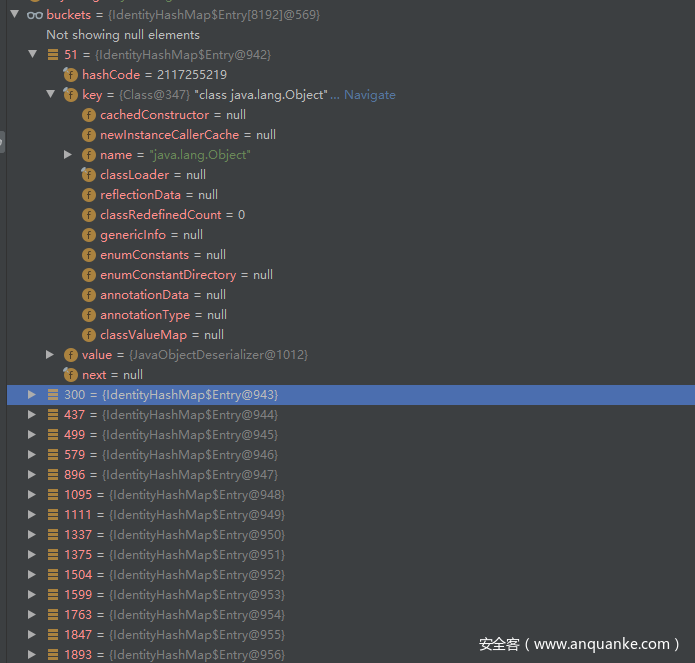
Task: Collapse the key Class@347 node
Action: point(50,95)
